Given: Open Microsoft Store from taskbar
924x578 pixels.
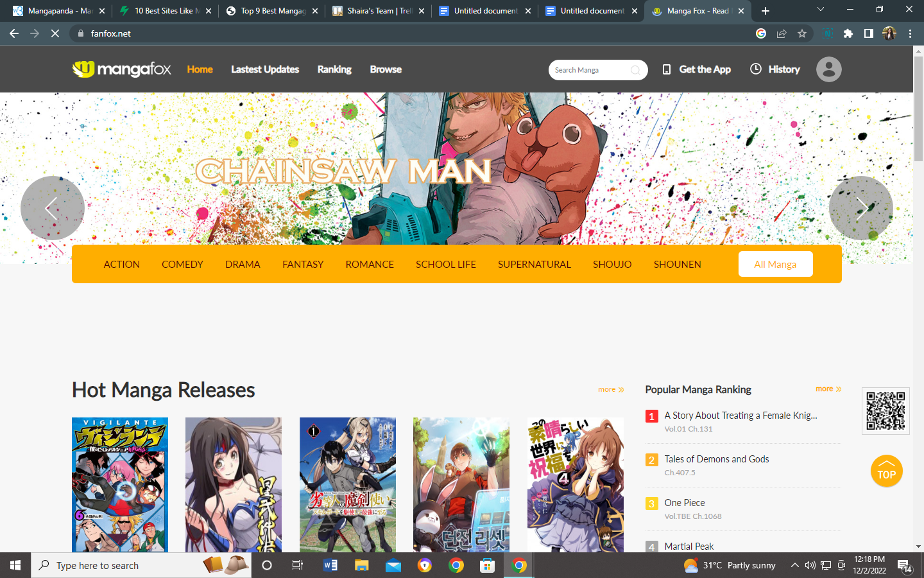Looking at the screenshot, I should tap(488, 565).
